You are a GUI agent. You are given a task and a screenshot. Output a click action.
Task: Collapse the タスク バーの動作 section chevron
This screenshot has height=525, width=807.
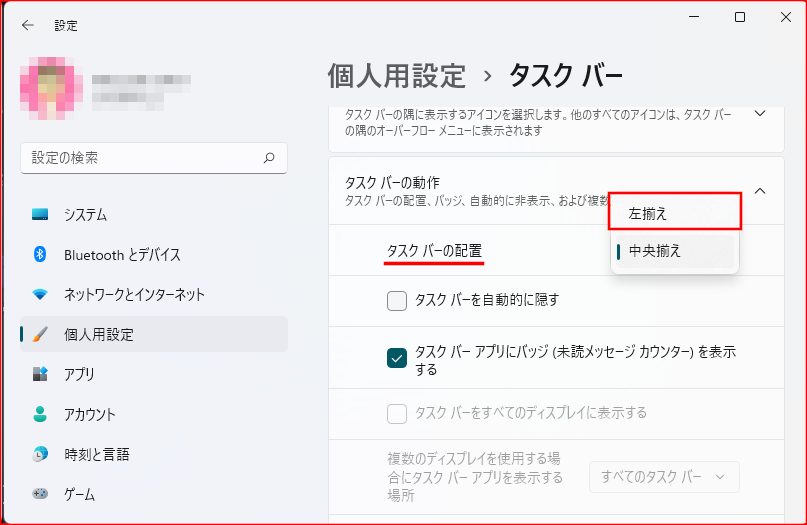[759, 190]
